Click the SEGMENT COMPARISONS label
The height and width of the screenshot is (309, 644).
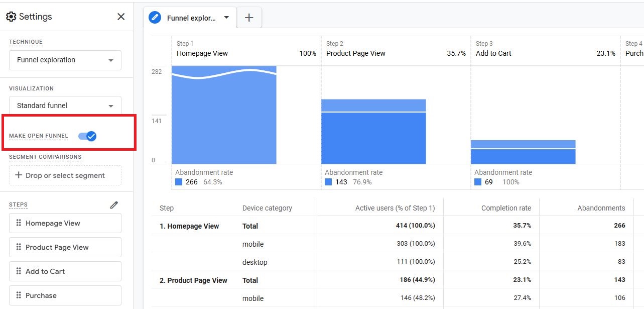(45, 157)
